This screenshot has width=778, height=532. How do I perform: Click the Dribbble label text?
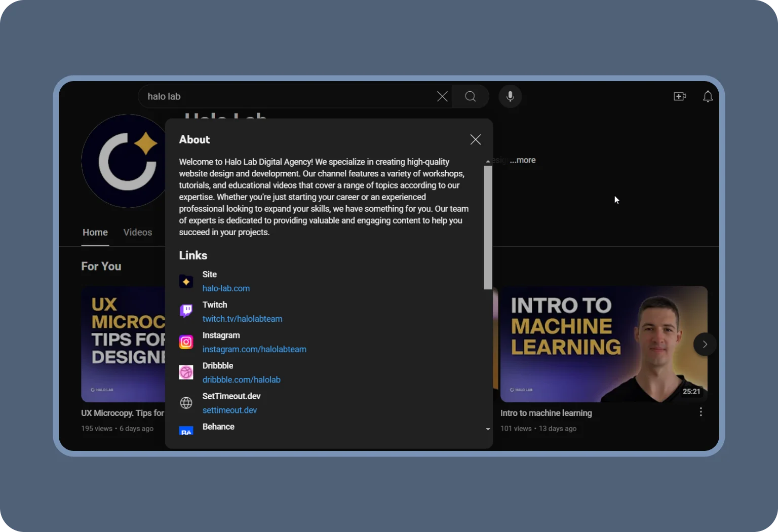pos(218,365)
